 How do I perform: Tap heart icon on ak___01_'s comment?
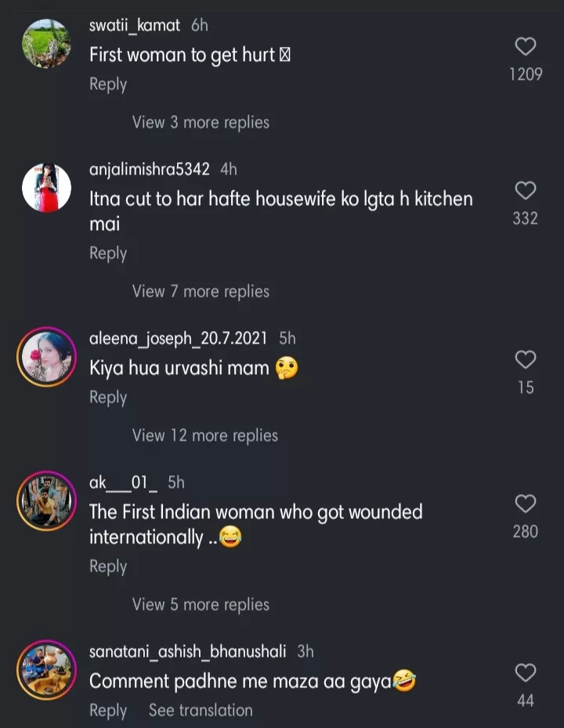coord(526,503)
